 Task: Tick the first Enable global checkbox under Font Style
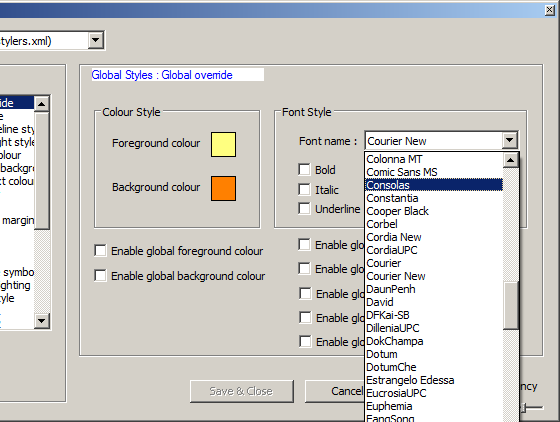click(304, 245)
